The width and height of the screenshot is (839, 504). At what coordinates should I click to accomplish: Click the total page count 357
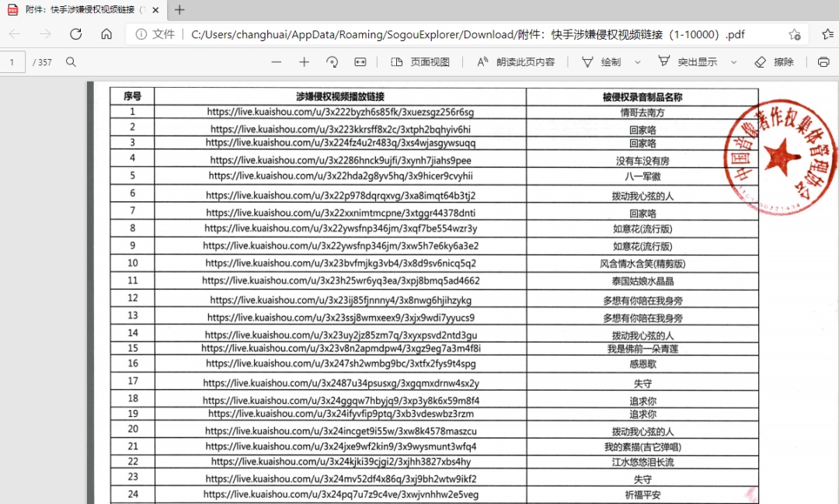tap(45, 62)
